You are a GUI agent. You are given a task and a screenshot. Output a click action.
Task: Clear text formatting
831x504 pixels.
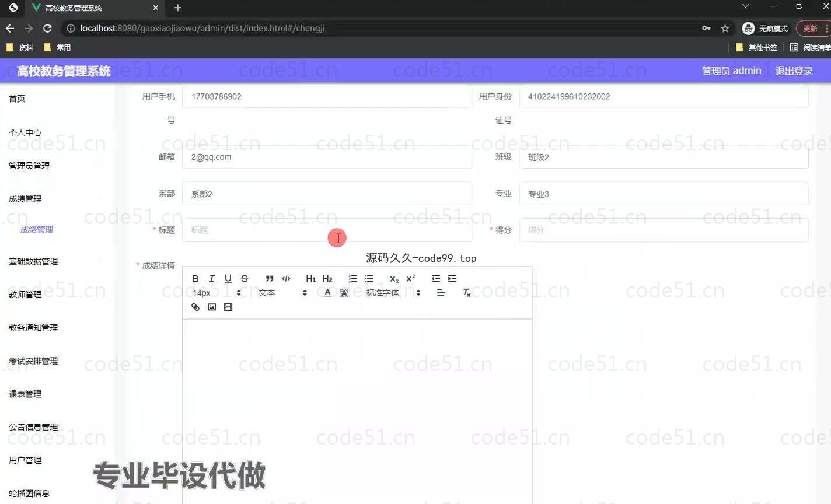tap(466, 293)
